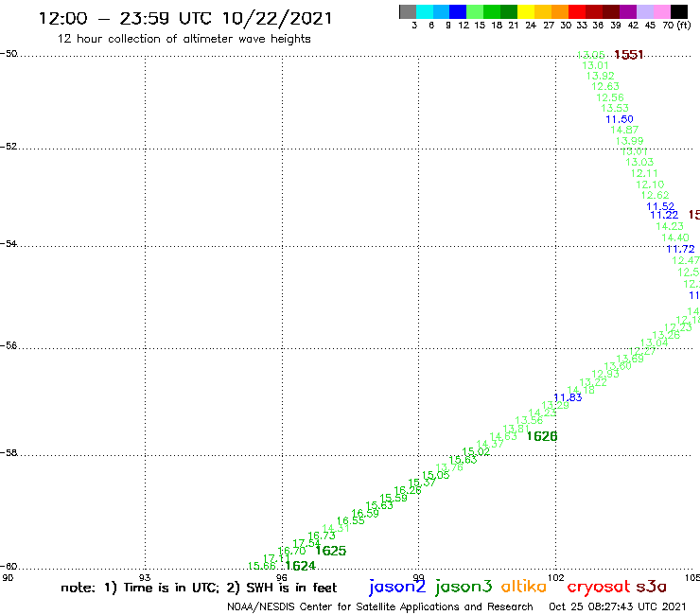The image size is (700, 615).
Task: Click the 12.62 wave height value
Action: coord(655,195)
